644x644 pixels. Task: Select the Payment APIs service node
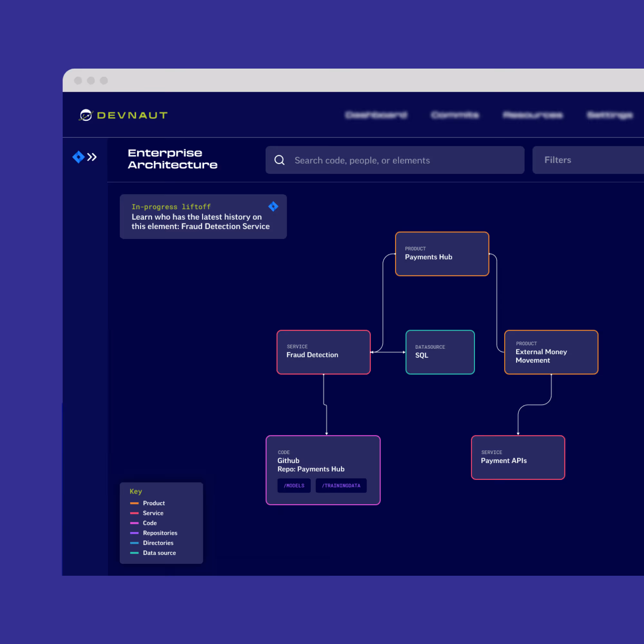(518, 457)
